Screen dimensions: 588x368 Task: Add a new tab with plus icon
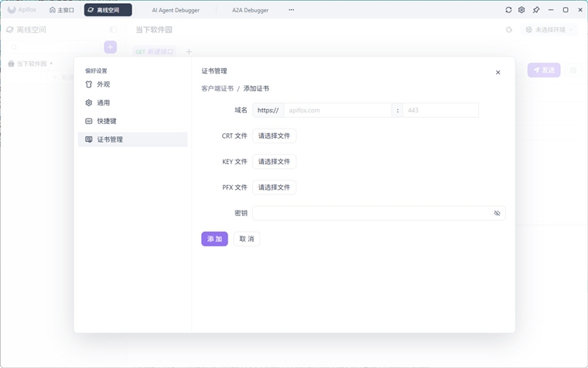[189, 52]
